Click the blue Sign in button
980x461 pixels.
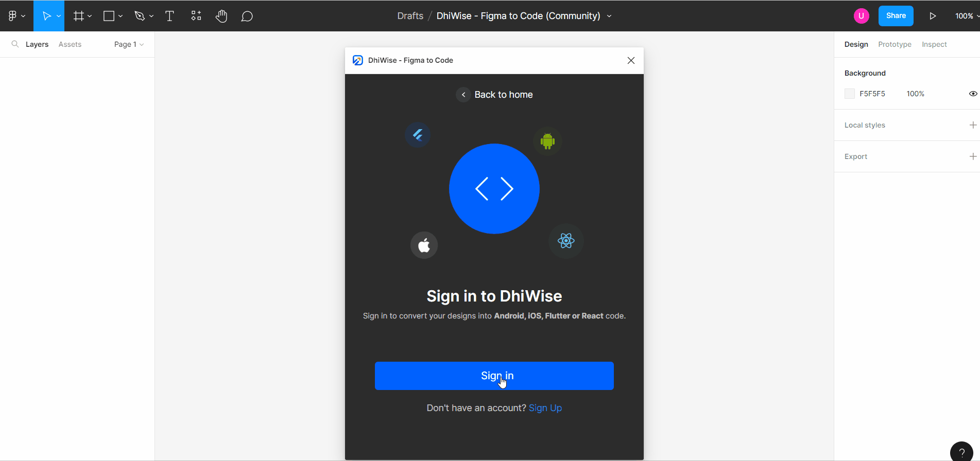494,376
